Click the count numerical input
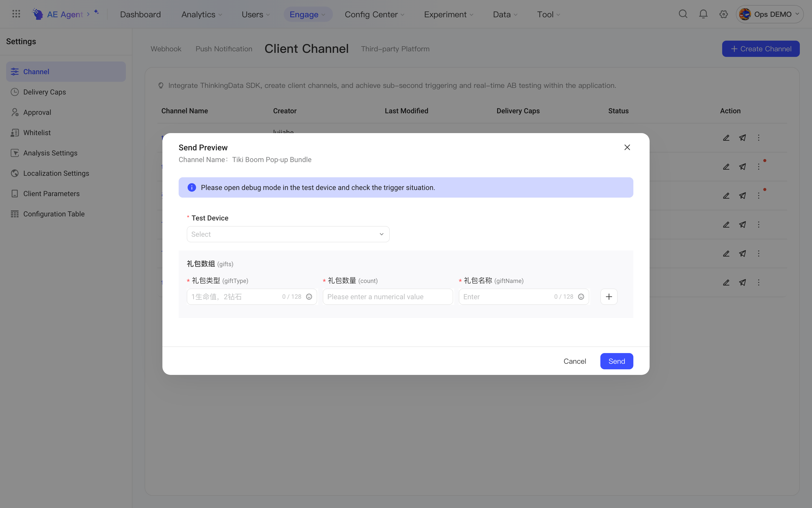The height and width of the screenshot is (508, 812). coord(388,297)
